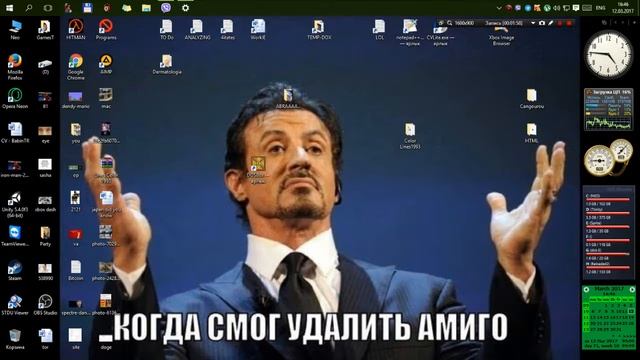Open the Dermatologia folder shortcut

click(x=167, y=64)
